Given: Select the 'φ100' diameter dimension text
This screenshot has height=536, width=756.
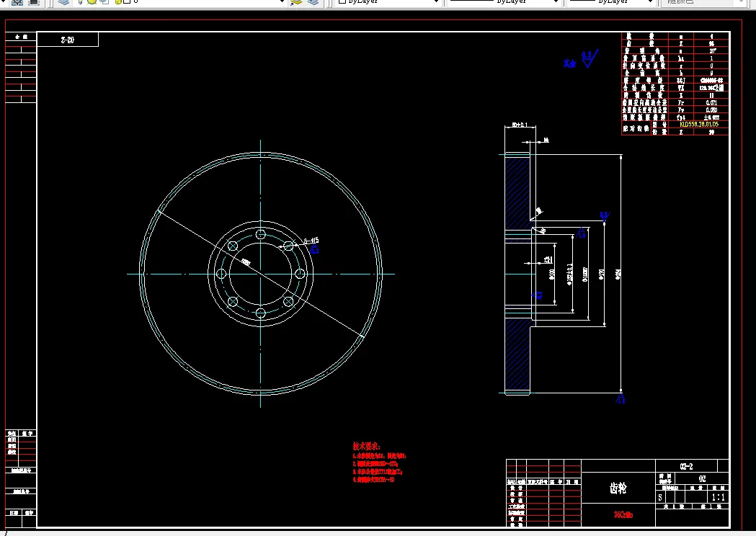Looking at the screenshot, I should point(551,274).
